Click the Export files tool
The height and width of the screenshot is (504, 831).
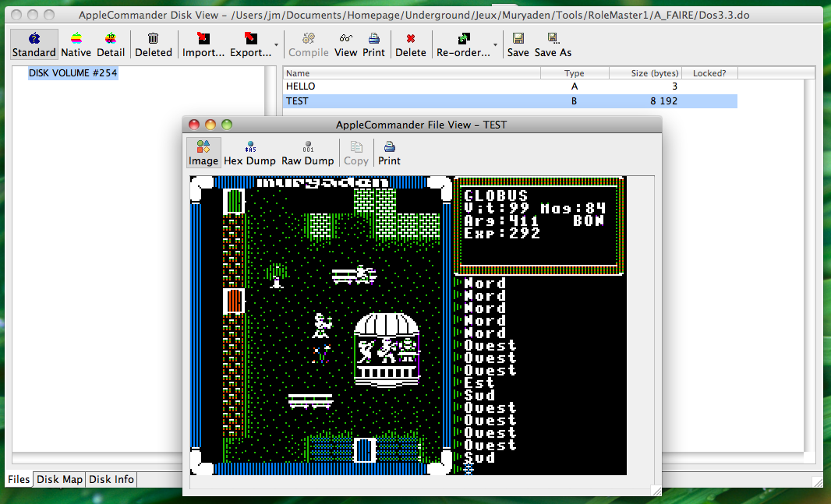tap(250, 44)
